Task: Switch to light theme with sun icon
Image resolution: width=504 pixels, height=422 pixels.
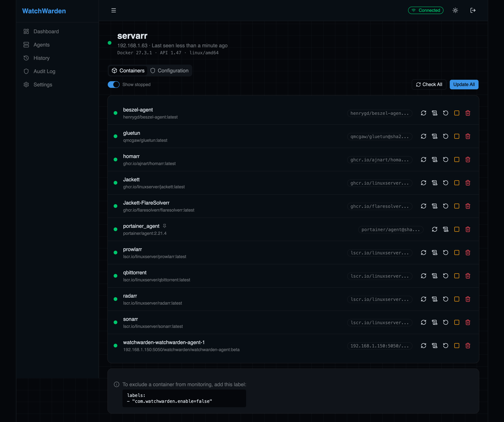Action: (x=455, y=10)
